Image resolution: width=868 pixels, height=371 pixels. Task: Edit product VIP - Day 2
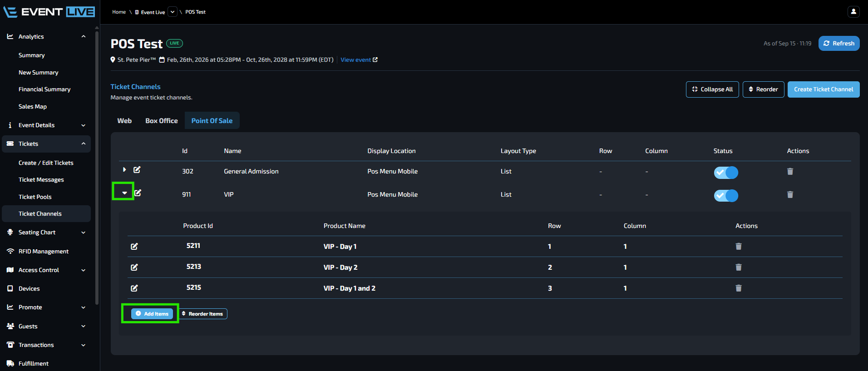[134, 267]
